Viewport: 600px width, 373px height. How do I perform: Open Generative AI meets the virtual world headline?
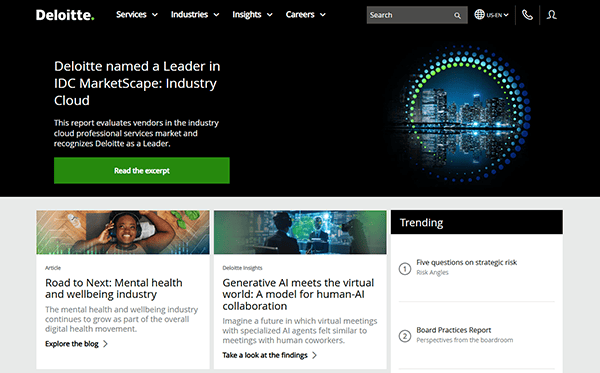[298, 294]
